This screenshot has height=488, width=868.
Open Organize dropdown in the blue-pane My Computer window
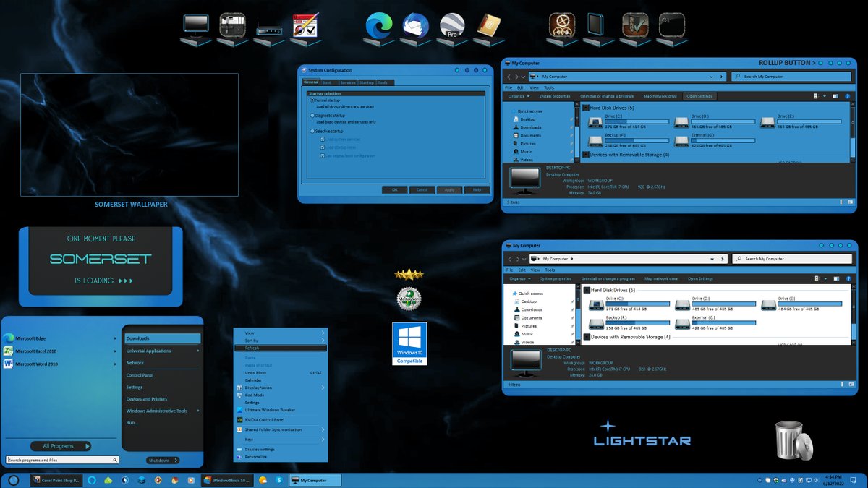tap(519, 96)
